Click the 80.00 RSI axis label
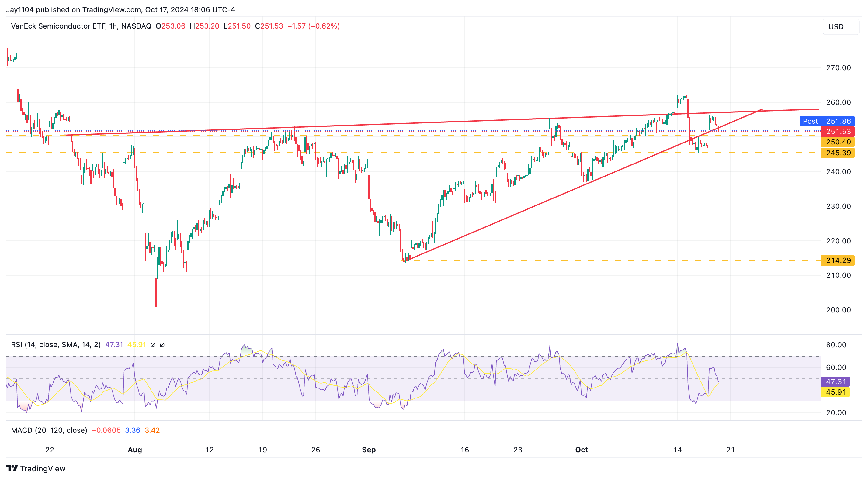Viewport: 868px width, 479px height. [x=836, y=345]
